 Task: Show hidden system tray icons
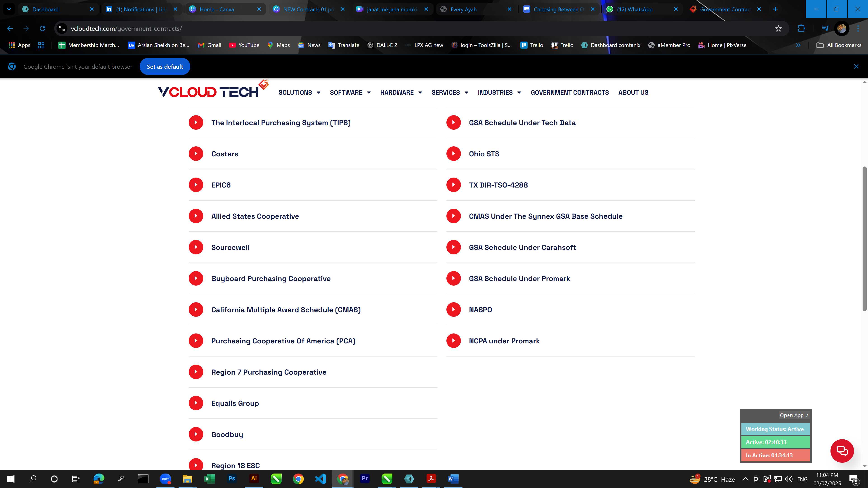coord(745,479)
